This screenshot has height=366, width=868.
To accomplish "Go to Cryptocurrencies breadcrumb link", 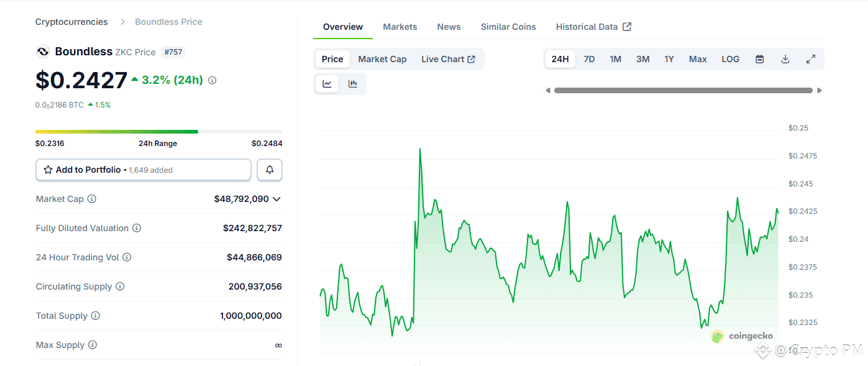I will [x=71, y=22].
